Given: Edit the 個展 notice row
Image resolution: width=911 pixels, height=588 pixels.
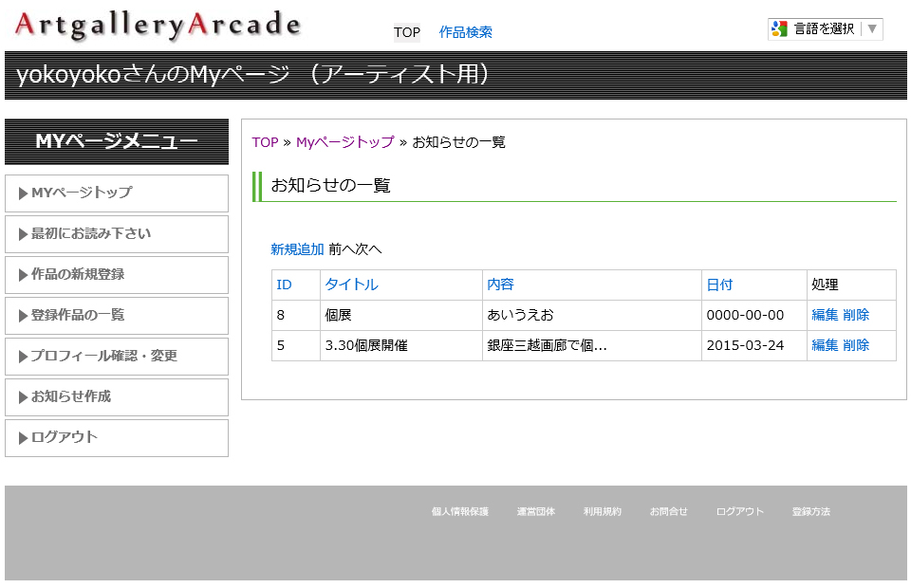Looking at the screenshot, I should pyautogui.click(x=825, y=315).
